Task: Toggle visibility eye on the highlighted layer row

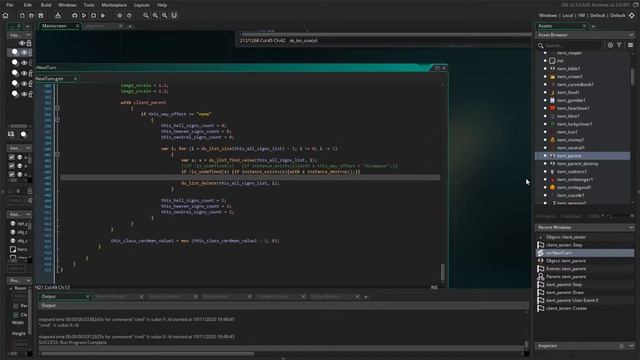Action: 24,53
